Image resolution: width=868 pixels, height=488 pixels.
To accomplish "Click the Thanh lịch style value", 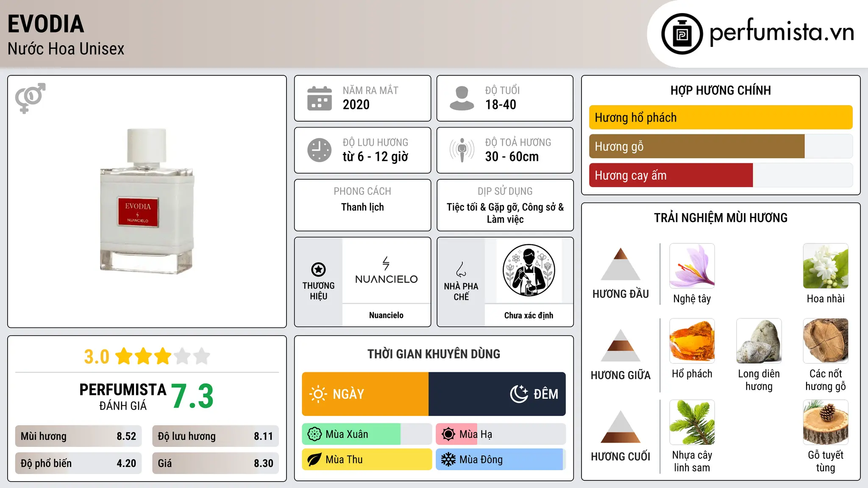I will click(x=362, y=207).
